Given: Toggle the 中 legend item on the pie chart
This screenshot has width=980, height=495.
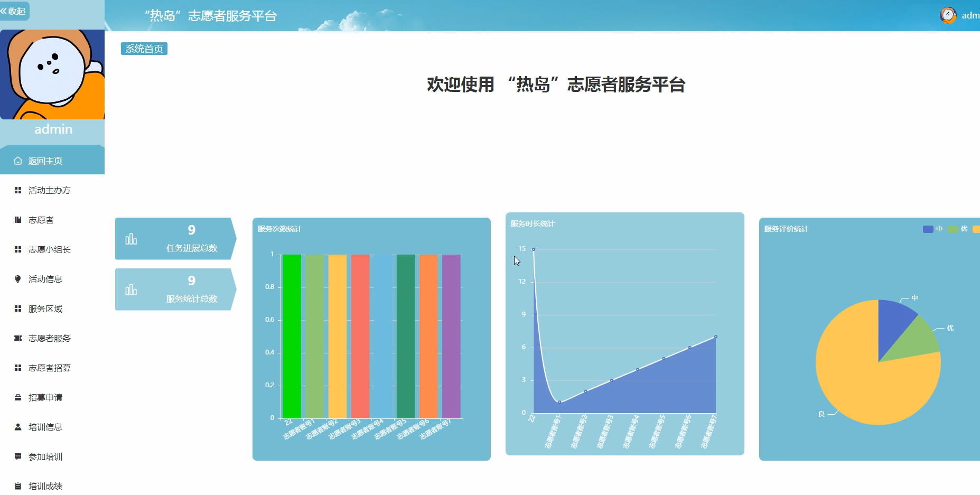Looking at the screenshot, I should coord(928,229).
